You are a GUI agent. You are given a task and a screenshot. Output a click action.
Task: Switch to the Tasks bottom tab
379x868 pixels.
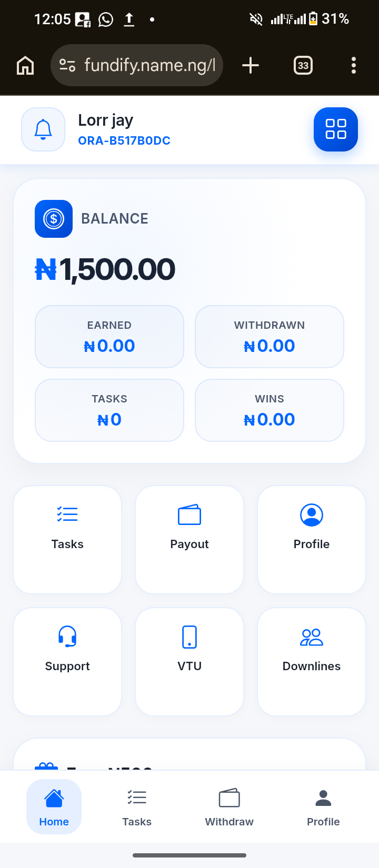[x=137, y=806]
